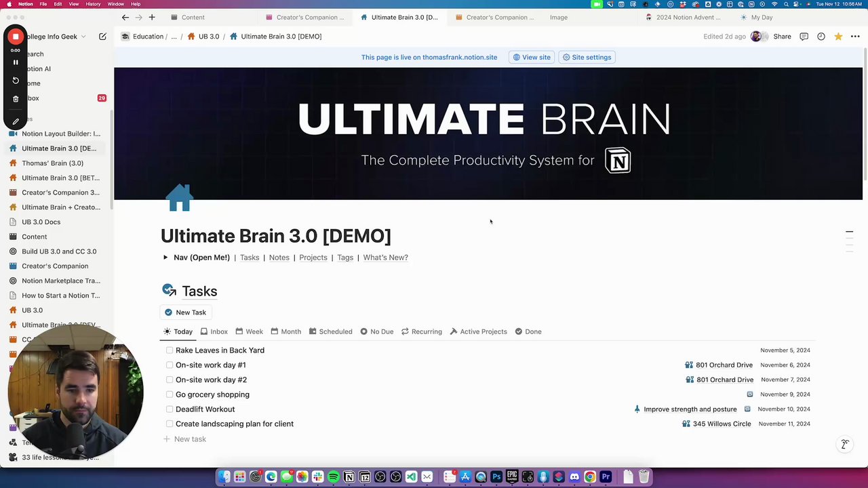
Task: Switch to the Inbox tasks view
Action: tap(214, 331)
